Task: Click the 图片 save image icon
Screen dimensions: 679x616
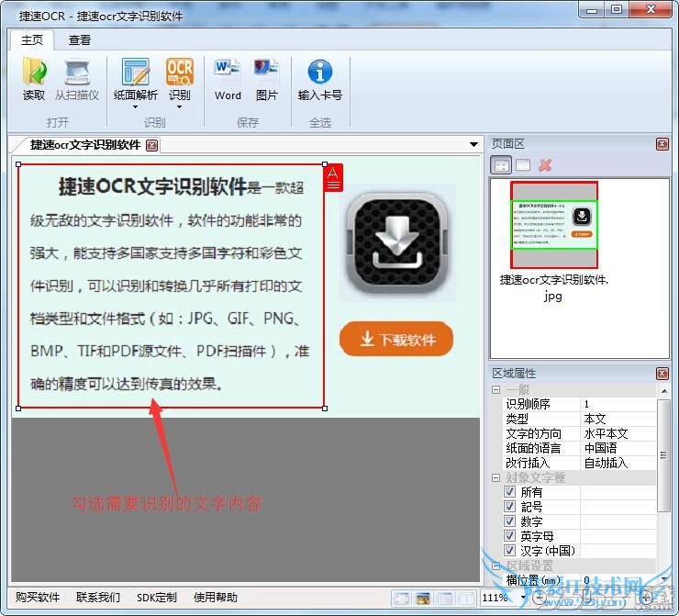Action: 267,79
